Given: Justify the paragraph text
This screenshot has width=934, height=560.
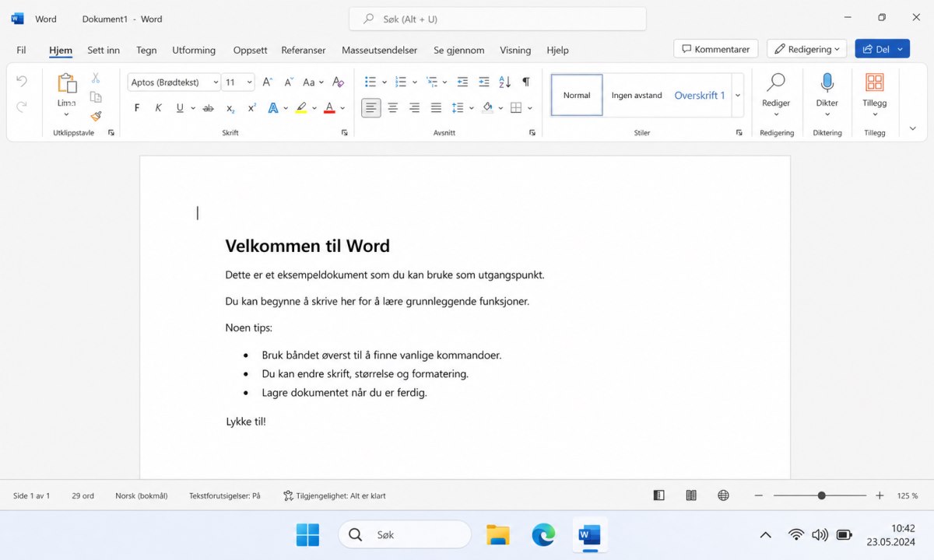Looking at the screenshot, I should [436, 108].
